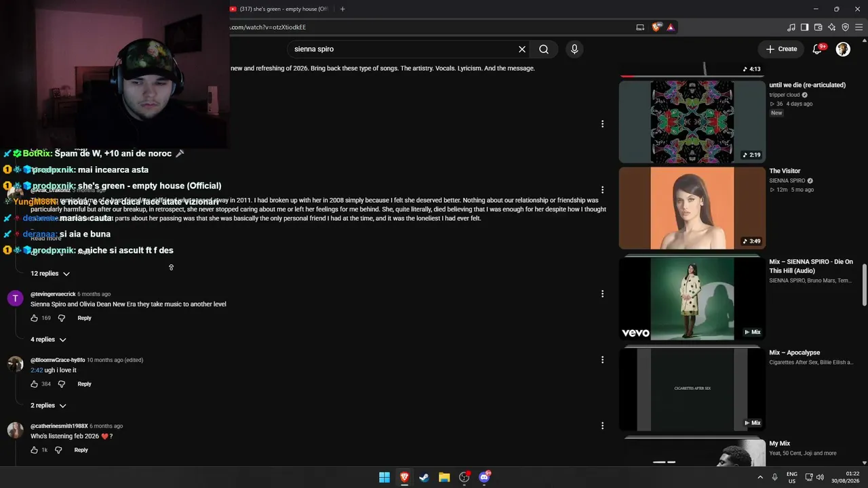
Task: Open YouTube notifications bell
Action: (x=818, y=49)
